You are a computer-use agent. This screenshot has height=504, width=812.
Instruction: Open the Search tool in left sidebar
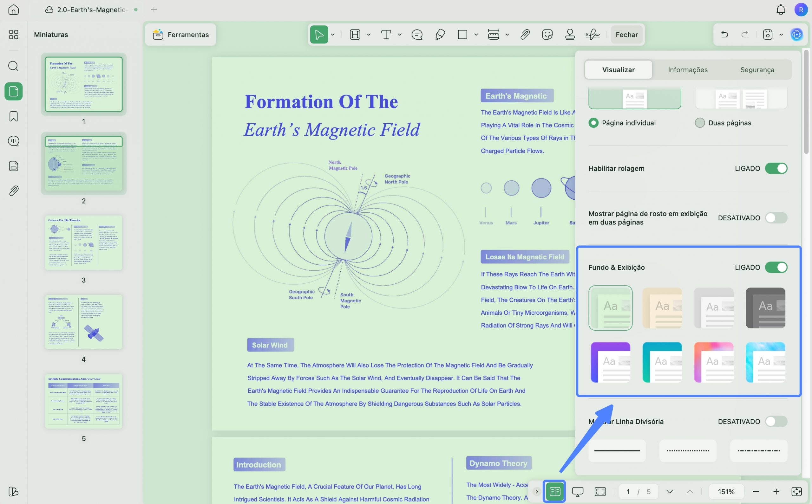click(x=13, y=66)
